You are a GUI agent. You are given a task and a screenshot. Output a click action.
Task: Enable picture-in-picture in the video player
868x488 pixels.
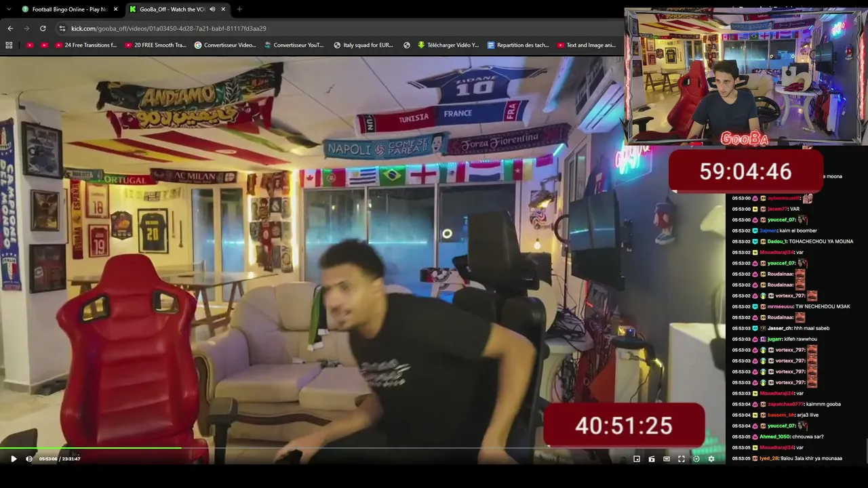tap(637, 459)
